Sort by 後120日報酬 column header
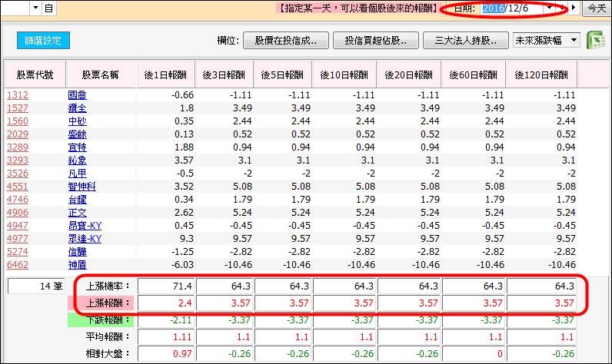The height and width of the screenshot is (364, 612). coord(541,74)
